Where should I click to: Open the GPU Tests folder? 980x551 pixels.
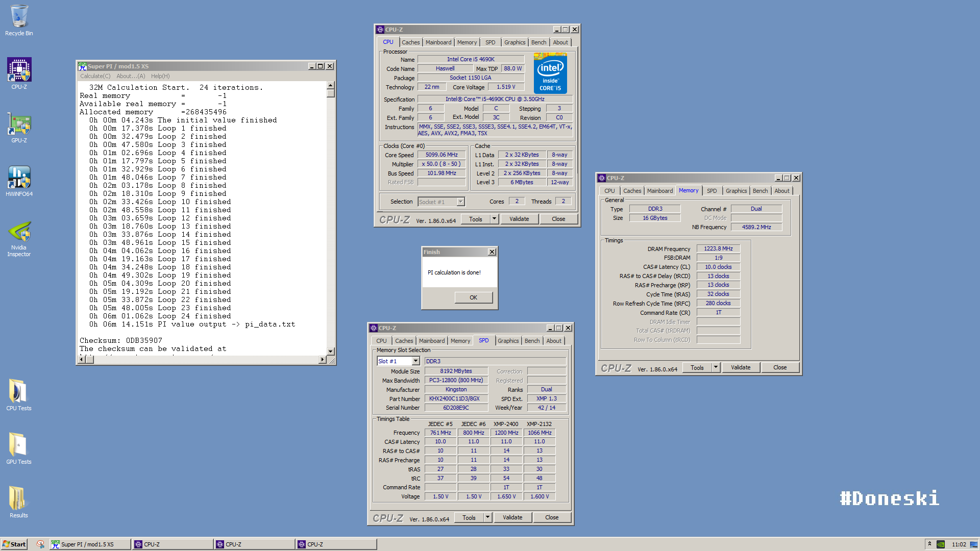click(19, 448)
